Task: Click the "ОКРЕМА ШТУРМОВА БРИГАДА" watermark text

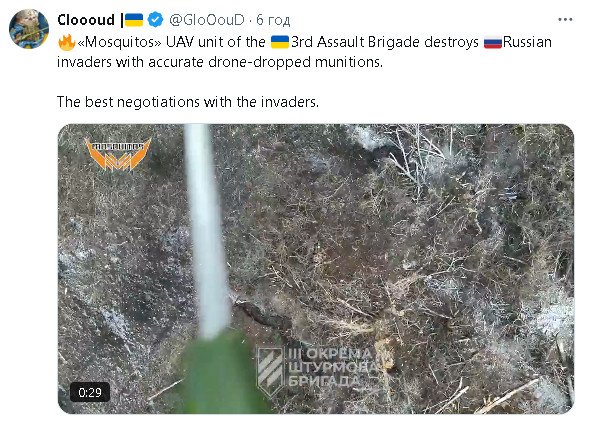Action: click(331, 367)
